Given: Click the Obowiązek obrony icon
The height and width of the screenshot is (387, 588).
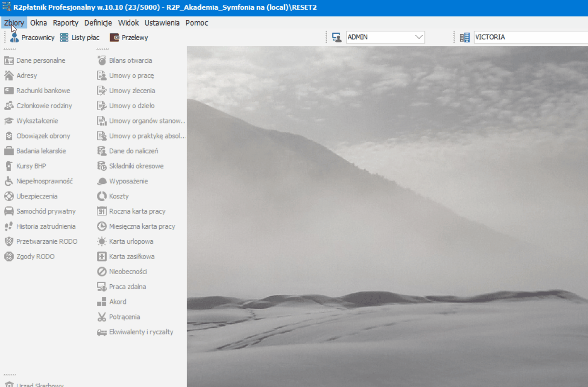Looking at the screenshot, I should (x=9, y=136).
